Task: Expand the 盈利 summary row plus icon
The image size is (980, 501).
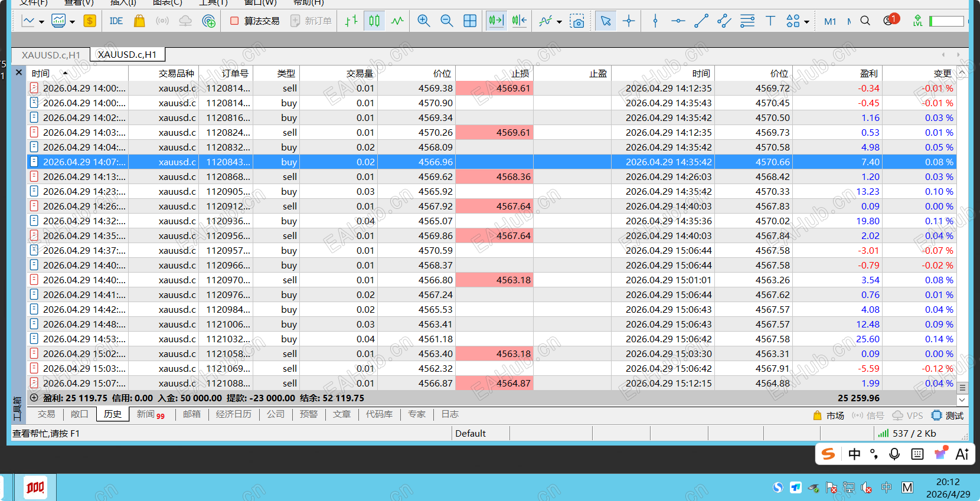Action: coord(34,398)
